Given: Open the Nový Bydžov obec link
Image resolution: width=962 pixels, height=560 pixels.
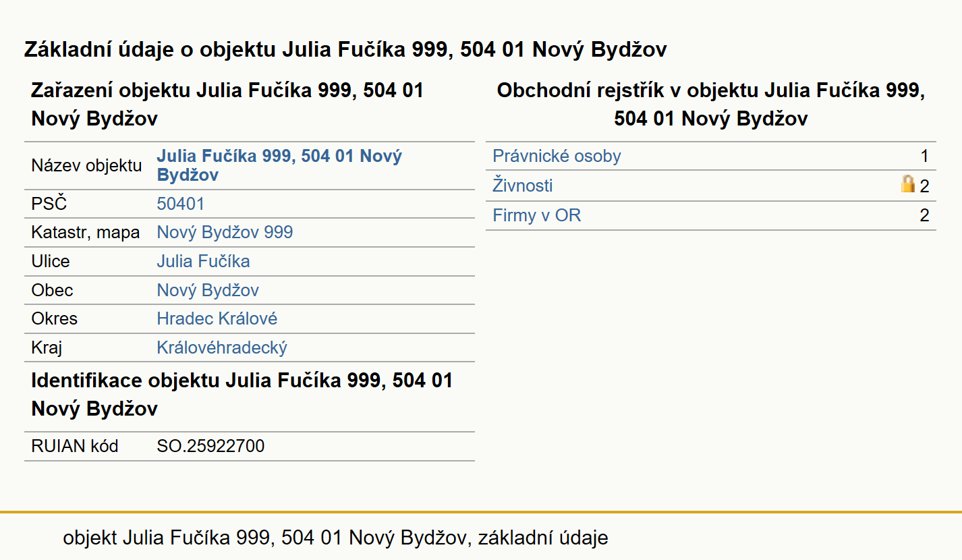Looking at the screenshot, I should click(208, 291).
